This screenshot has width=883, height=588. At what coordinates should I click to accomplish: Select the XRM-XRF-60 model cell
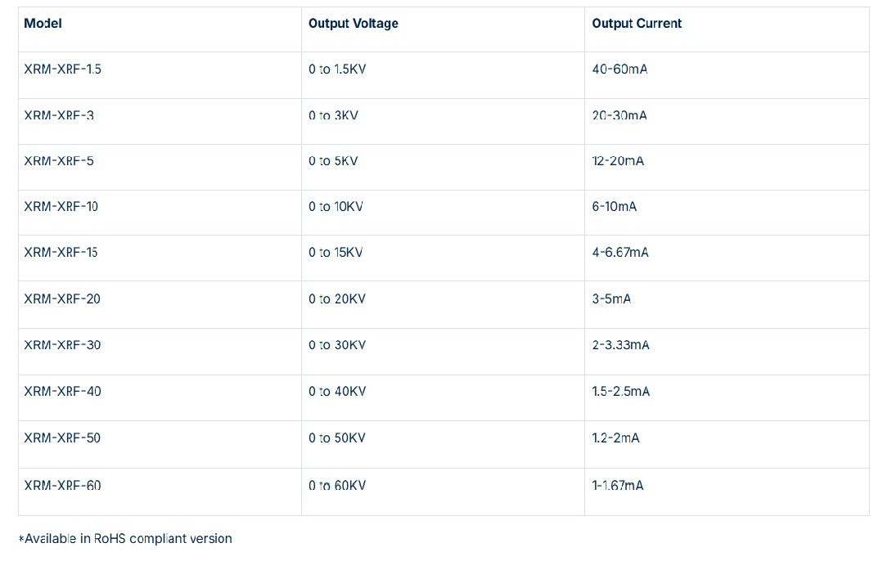pyautogui.click(x=62, y=486)
